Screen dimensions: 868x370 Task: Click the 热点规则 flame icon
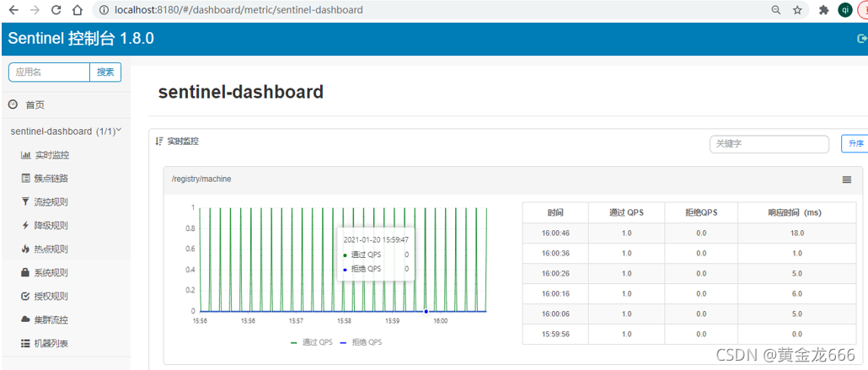[x=25, y=249]
